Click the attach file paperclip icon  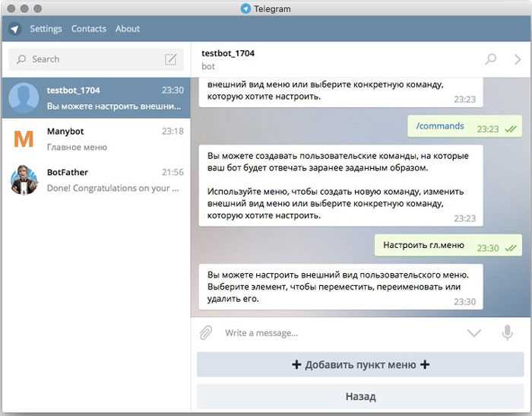pos(206,333)
